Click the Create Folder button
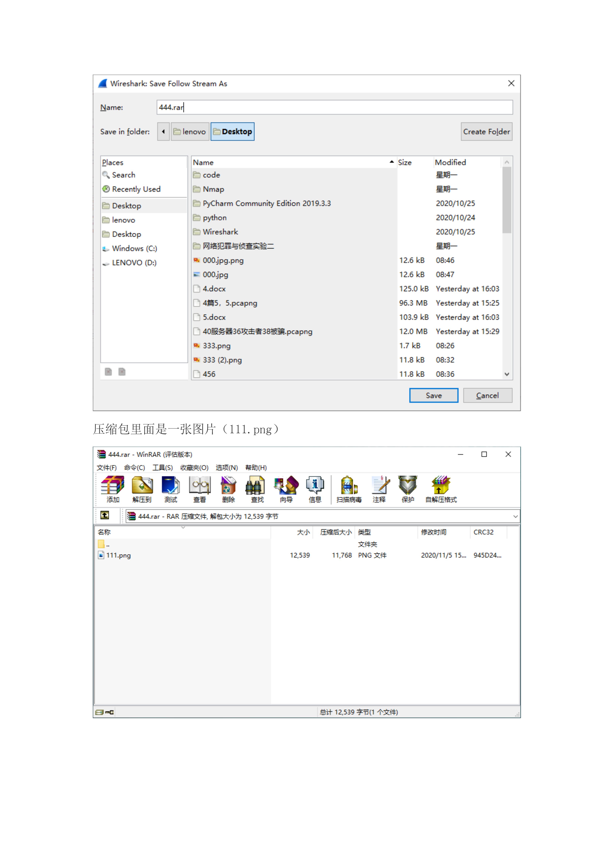Screen dimensions: 614x868 pos(486,132)
